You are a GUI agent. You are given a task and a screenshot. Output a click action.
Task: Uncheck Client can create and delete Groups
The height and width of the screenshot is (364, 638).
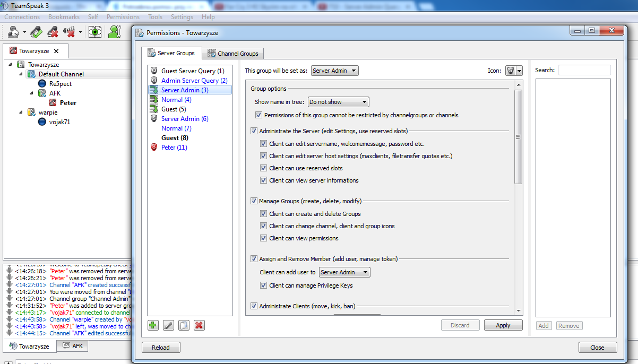tap(264, 214)
